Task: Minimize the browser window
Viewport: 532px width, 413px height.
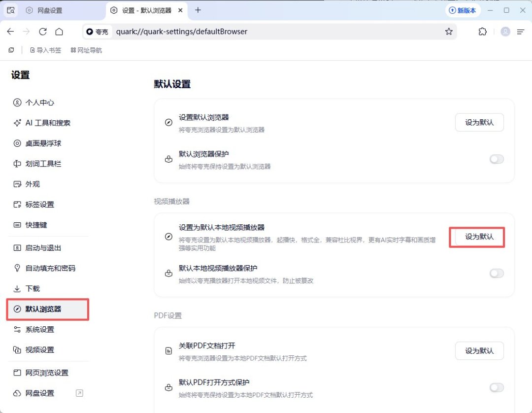Action: (x=490, y=10)
